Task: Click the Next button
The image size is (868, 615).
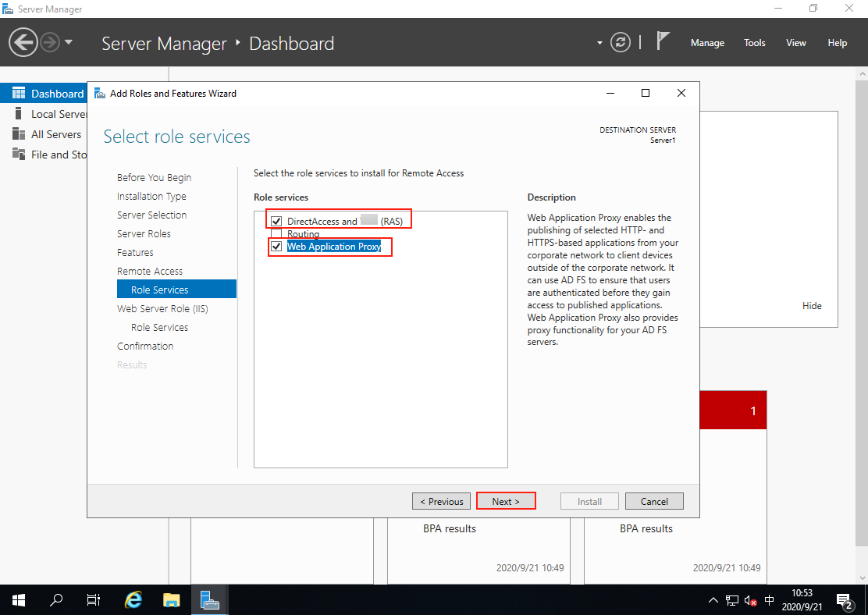Action: coord(506,502)
